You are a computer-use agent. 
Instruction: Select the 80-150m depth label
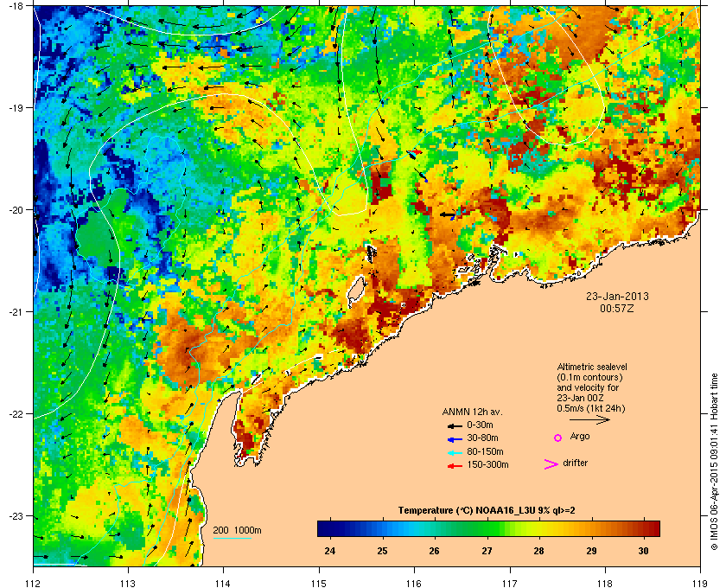[x=485, y=451]
